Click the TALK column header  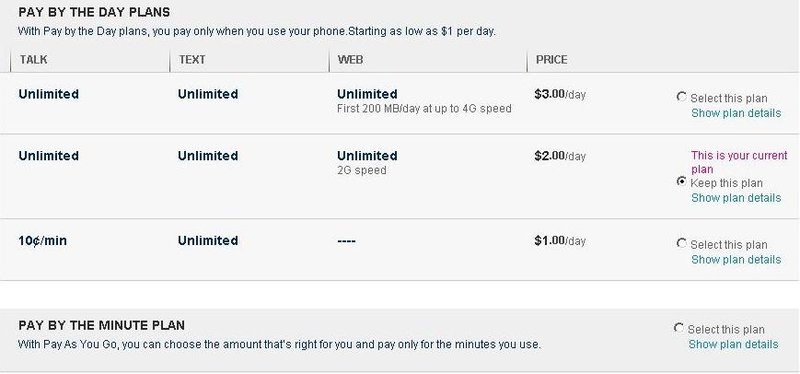tap(34, 60)
